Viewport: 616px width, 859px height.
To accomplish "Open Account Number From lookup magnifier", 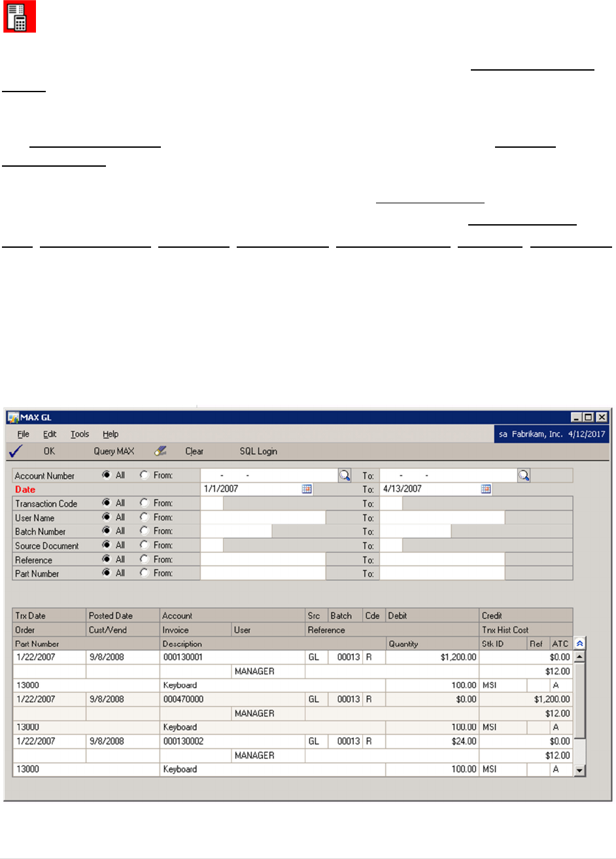I will [x=345, y=475].
